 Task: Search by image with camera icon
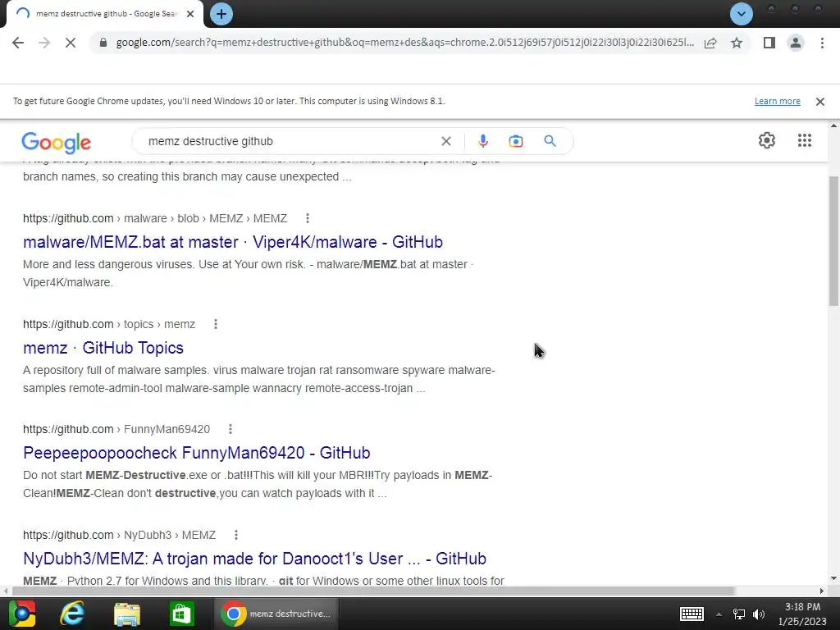click(x=515, y=141)
